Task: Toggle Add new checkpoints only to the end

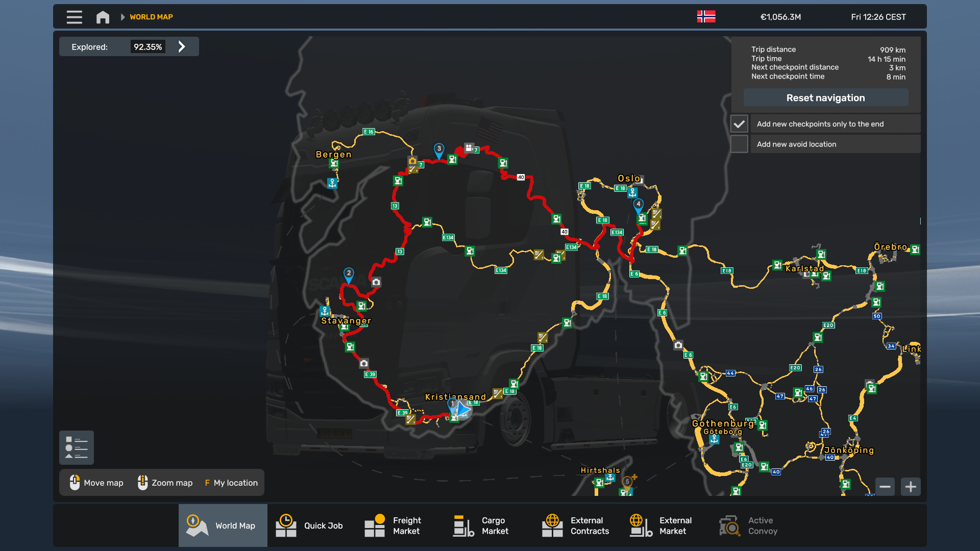Action: [739, 124]
